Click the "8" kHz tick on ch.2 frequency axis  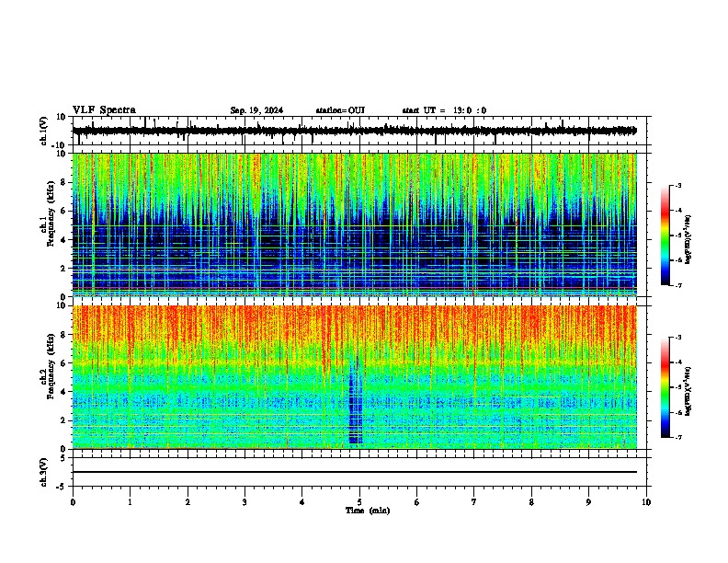click(x=63, y=335)
